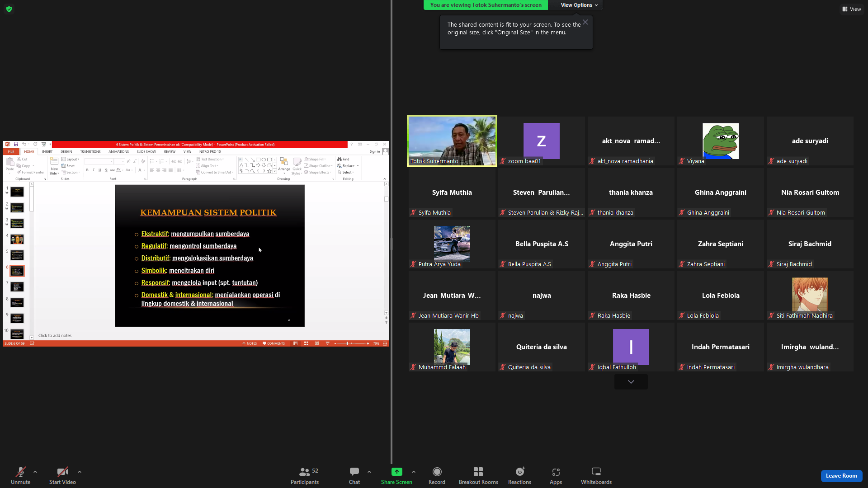Image resolution: width=868 pixels, height=488 pixels.
Task: Open the View Options dropdown
Action: coord(579,5)
